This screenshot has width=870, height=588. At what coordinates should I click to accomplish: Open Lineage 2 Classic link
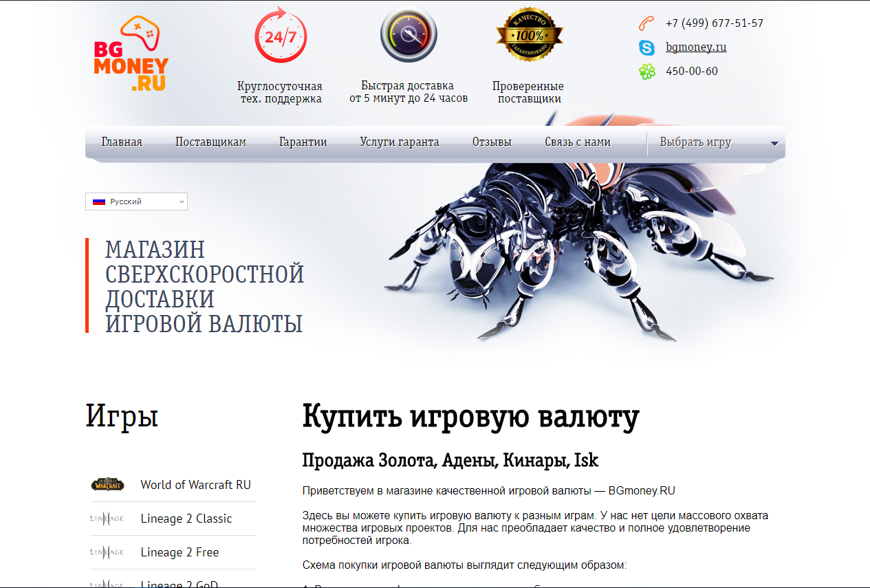pyautogui.click(x=186, y=519)
